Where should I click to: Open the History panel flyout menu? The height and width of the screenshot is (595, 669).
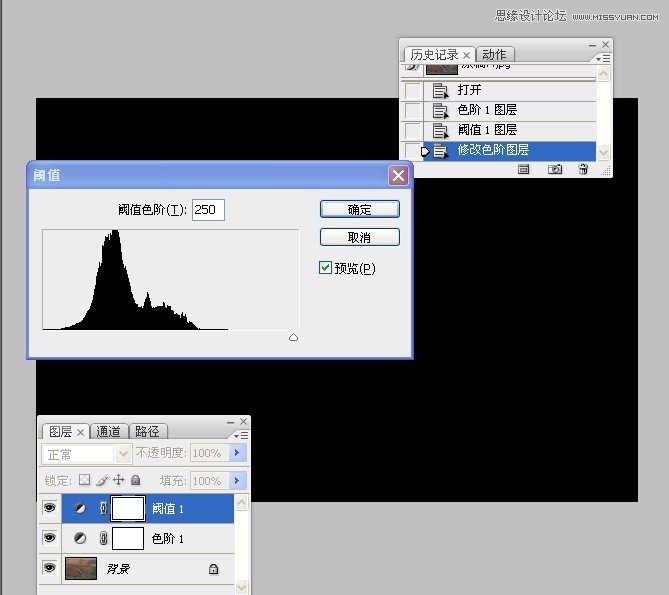[603, 58]
